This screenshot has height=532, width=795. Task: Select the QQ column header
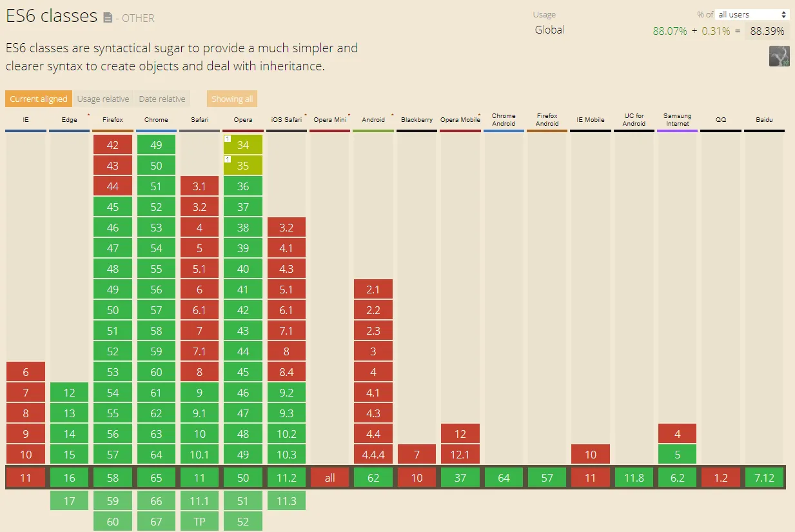(x=721, y=120)
